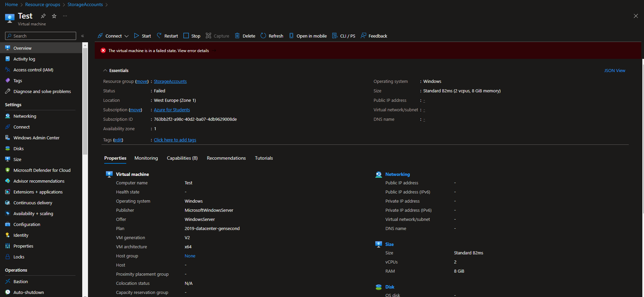This screenshot has height=297, width=644.
Task: Refresh the VM overview
Action: coord(272,36)
